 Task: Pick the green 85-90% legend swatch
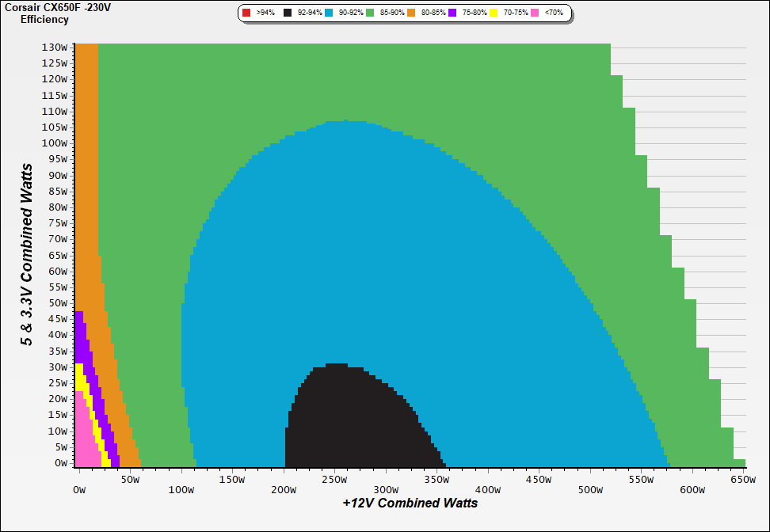pyautogui.click(x=371, y=13)
